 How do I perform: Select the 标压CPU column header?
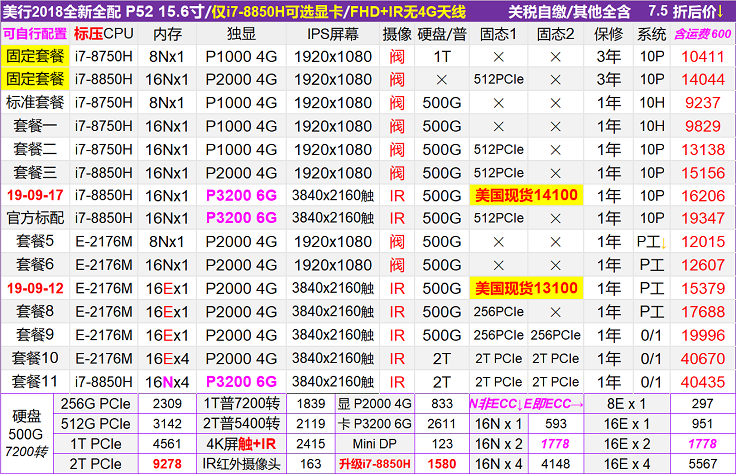[x=103, y=34]
